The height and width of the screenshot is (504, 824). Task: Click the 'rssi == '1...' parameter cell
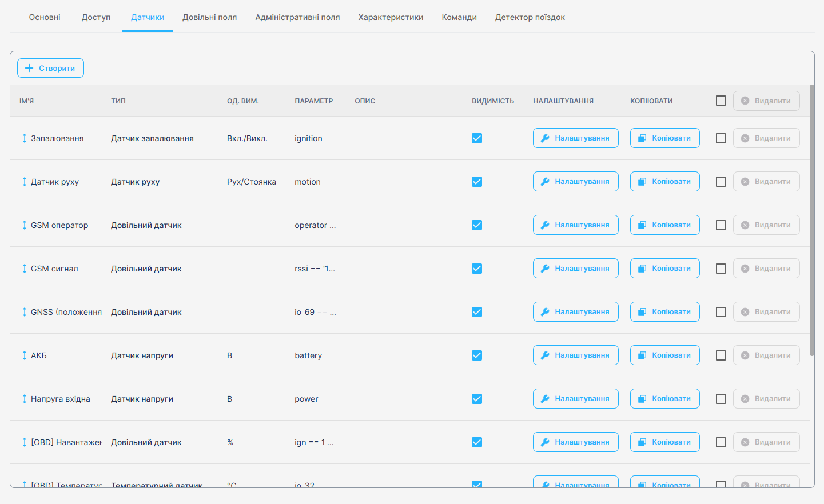click(x=315, y=269)
